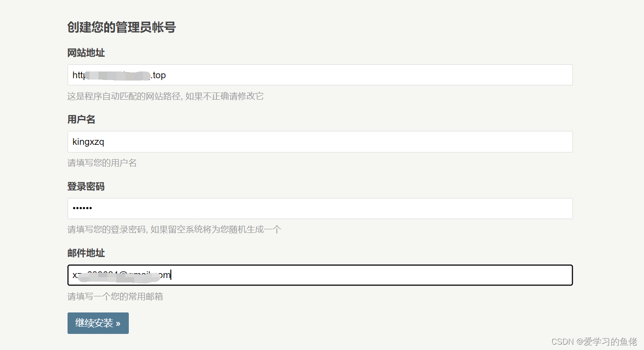Click the 网站地址 field label
Image resolution: width=644 pixels, height=350 pixels.
pyautogui.click(x=86, y=53)
